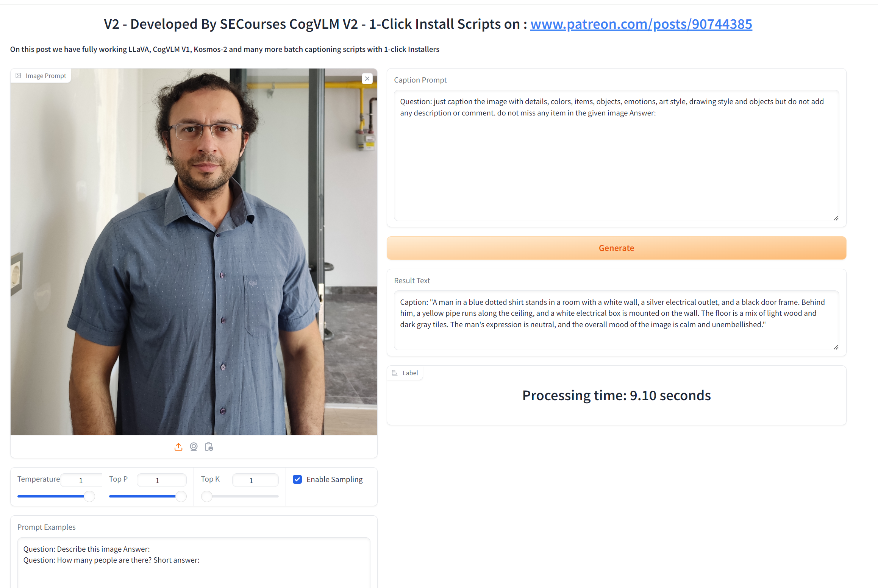This screenshot has width=878, height=588.
Task: Click the Top P slider handle
Action: (181, 496)
